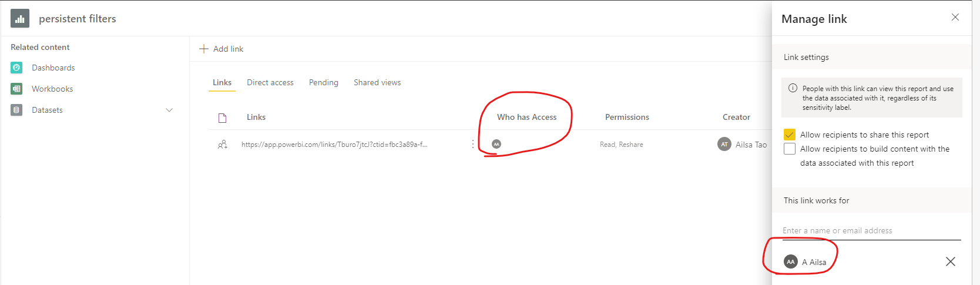980x285 pixels.
Task: Click the name or email address field
Action: pos(872,230)
